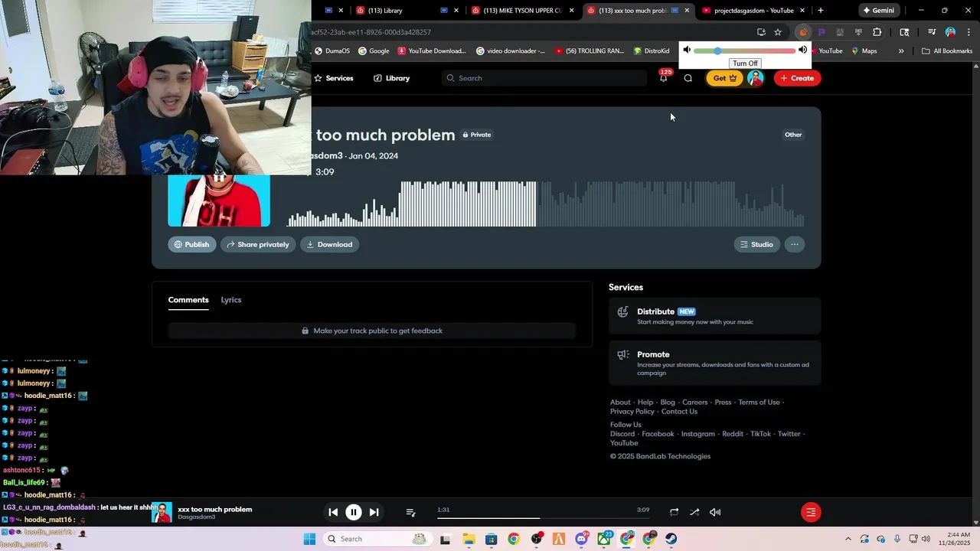The height and width of the screenshot is (551, 980).
Task: Click the About footer link
Action: (x=620, y=403)
